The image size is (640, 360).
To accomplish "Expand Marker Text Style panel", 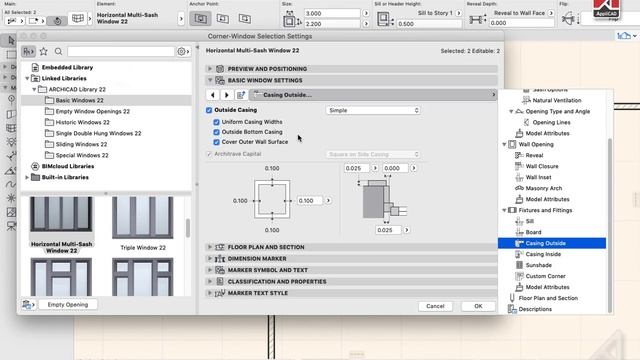I will coord(210,293).
